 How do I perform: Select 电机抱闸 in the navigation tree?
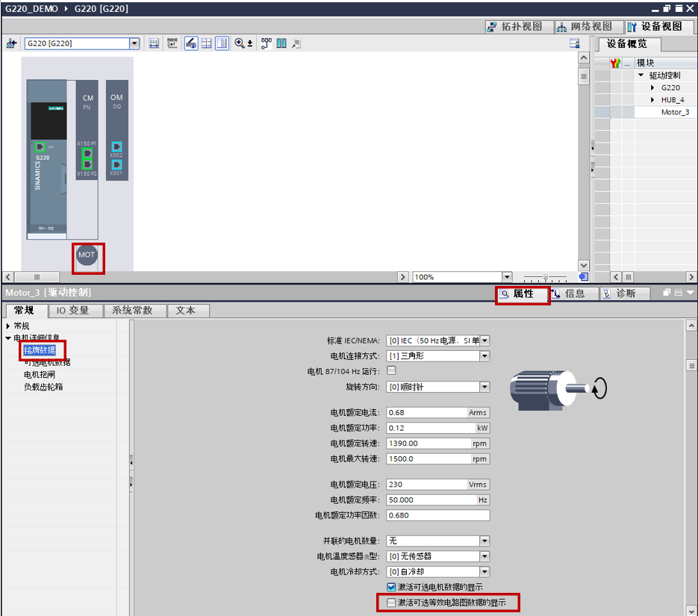(x=39, y=375)
